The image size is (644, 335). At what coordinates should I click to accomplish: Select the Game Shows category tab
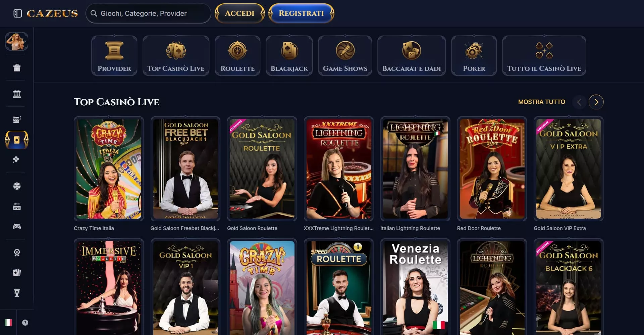point(345,56)
